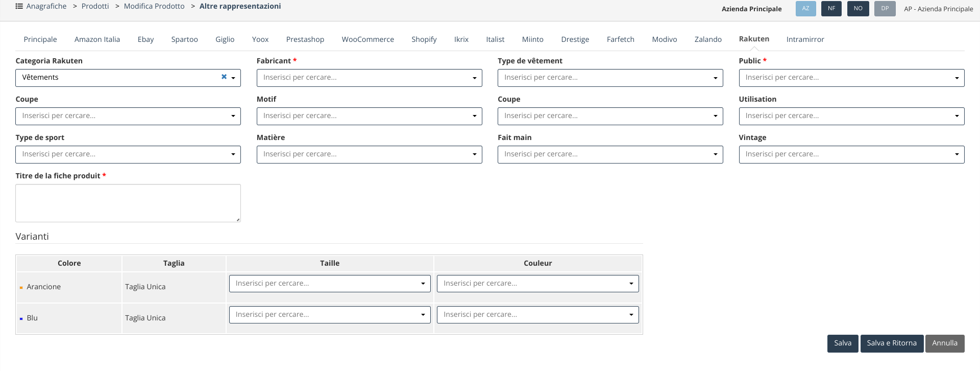Open the Type de sport dropdown

[x=128, y=154]
